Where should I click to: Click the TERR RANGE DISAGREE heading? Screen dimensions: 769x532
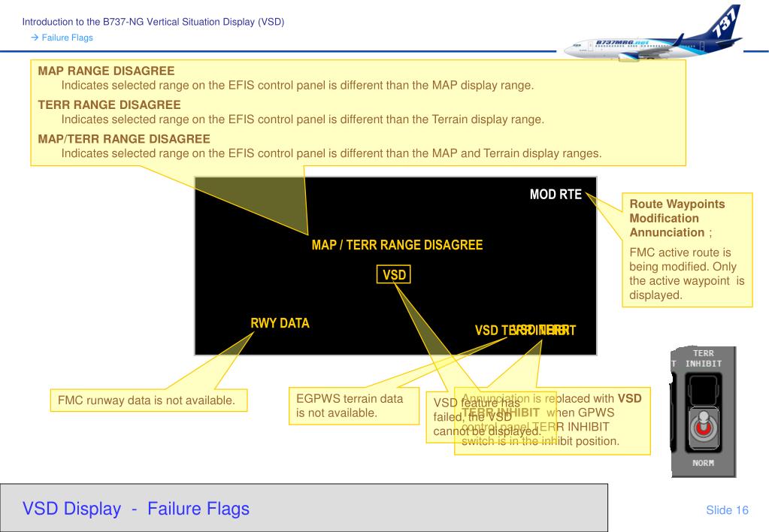[x=109, y=105]
